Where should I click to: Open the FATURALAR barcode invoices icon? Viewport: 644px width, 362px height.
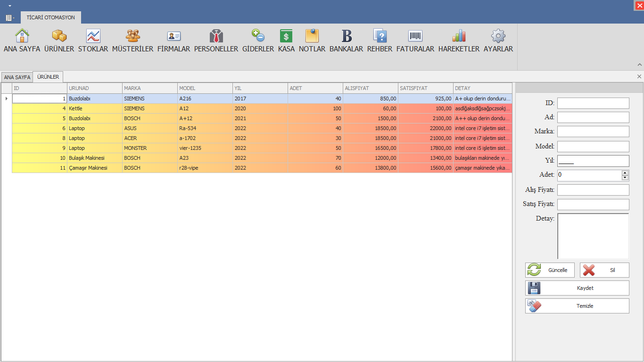point(415,36)
